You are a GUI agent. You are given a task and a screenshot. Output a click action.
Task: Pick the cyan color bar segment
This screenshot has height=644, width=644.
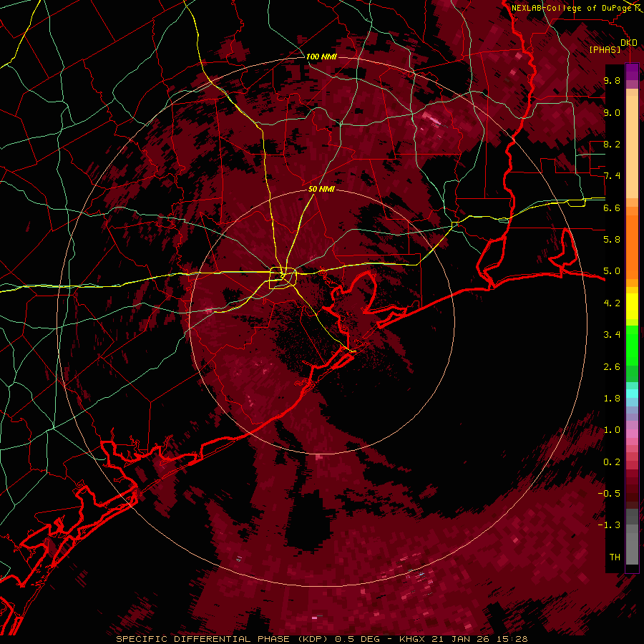click(x=632, y=394)
